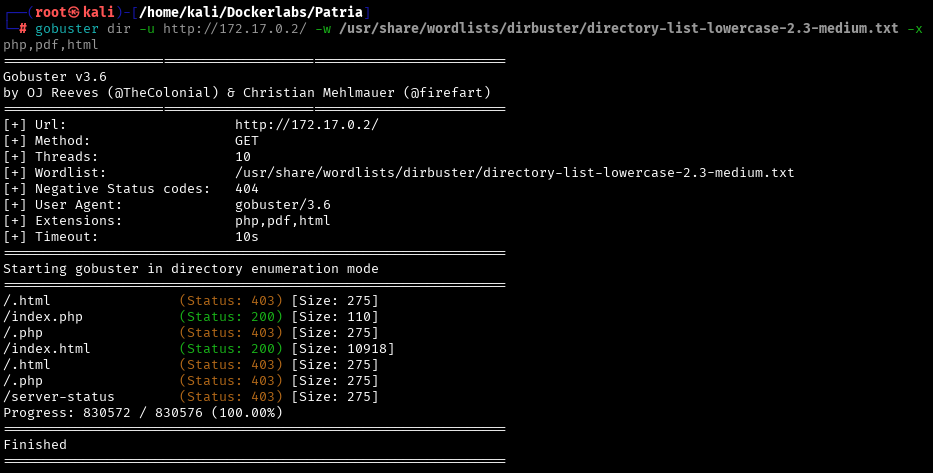Screen dimensions: 933x473
Task: Click the /server-status result entry
Action: (x=59, y=397)
